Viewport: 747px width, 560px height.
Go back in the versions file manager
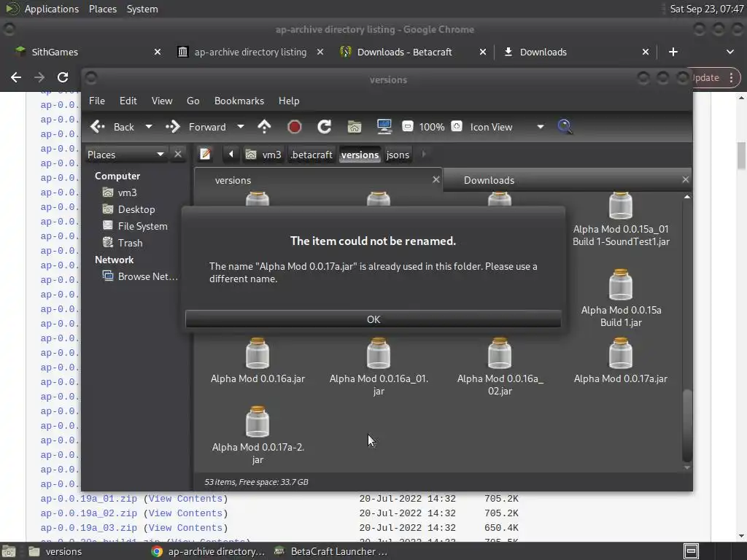coord(113,127)
